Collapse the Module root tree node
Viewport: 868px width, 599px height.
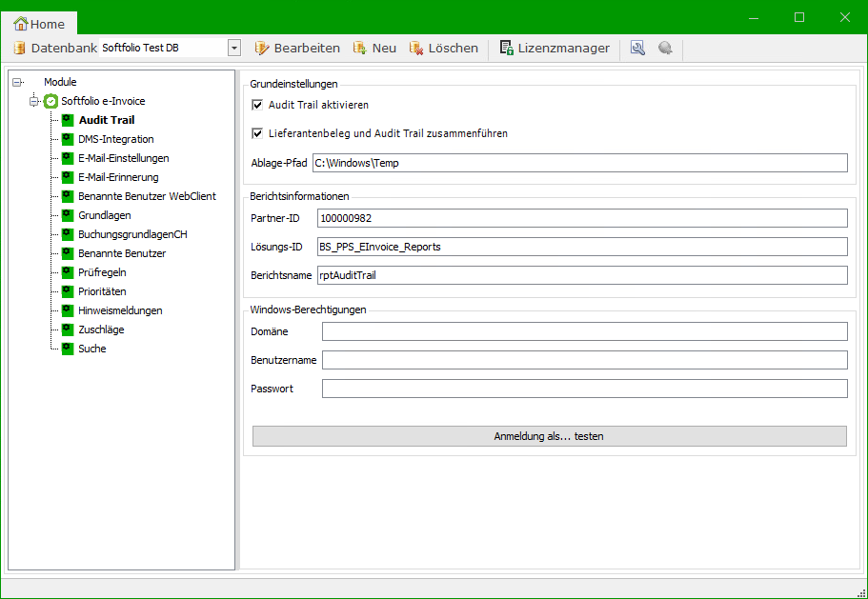point(17,83)
